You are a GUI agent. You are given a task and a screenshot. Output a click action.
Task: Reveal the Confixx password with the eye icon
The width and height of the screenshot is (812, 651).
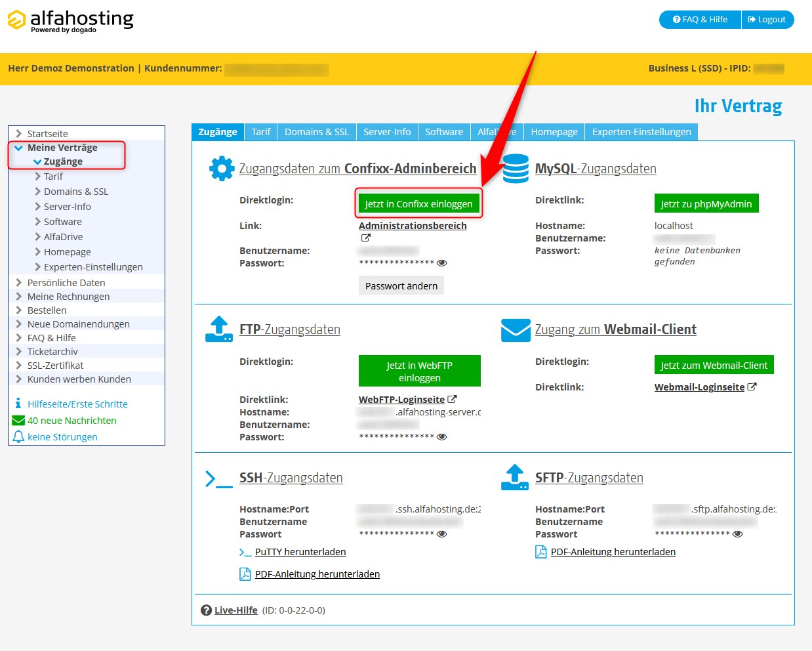tap(442, 262)
